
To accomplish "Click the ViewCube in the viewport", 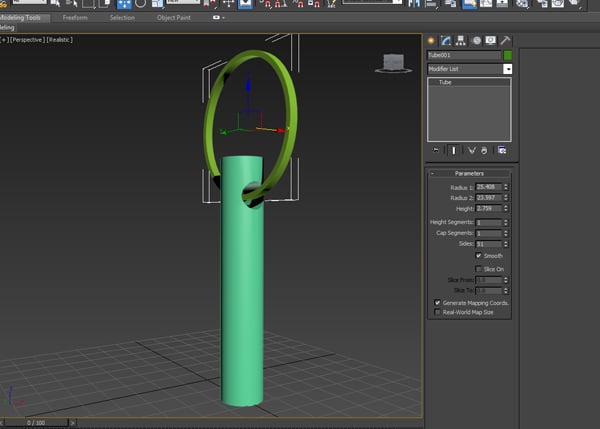I will pyautogui.click(x=394, y=63).
